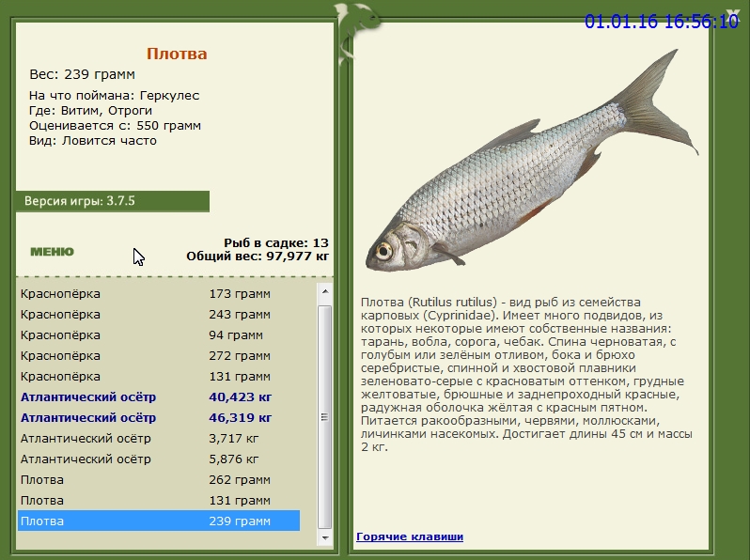This screenshot has height=560, width=750.
Task: Click the Плотва title heading
Action: click(x=177, y=54)
